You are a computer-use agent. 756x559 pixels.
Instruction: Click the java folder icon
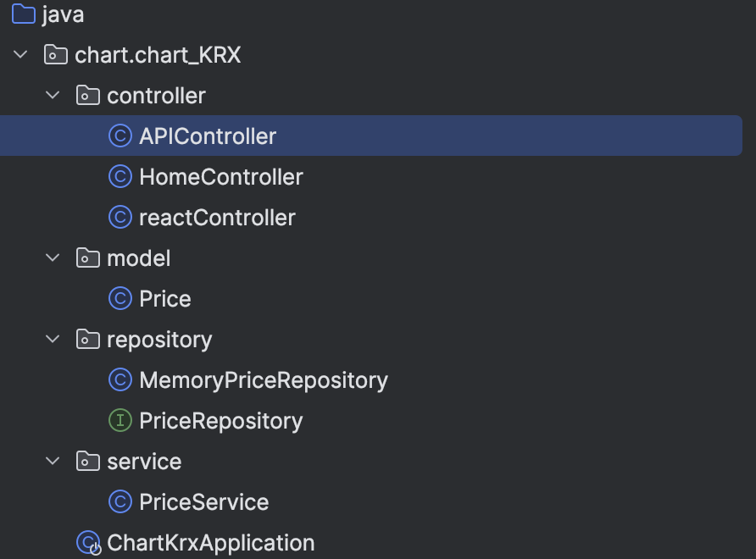coord(24,14)
